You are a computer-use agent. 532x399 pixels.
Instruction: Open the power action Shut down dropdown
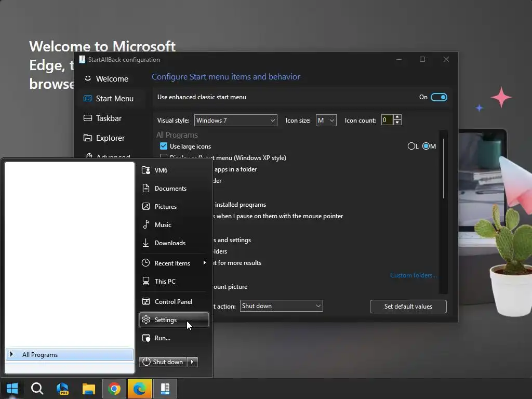pyautogui.click(x=281, y=306)
